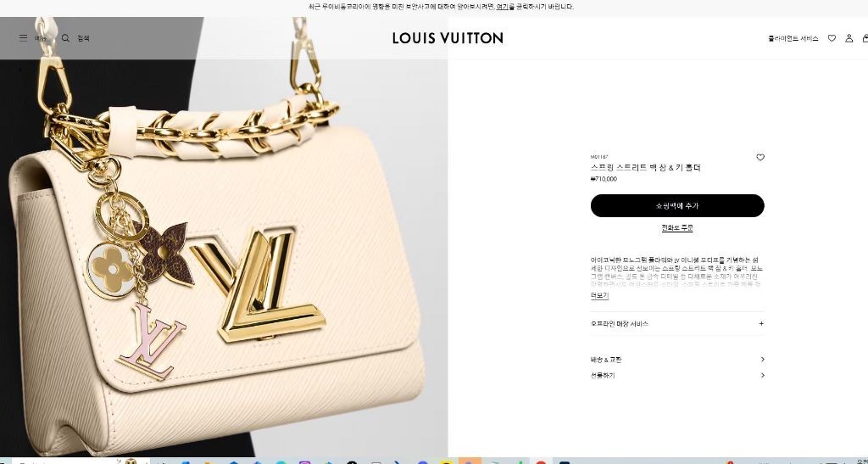Open the 선물하기 chevron row
Screen dimensions: 868x464
(677, 376)
